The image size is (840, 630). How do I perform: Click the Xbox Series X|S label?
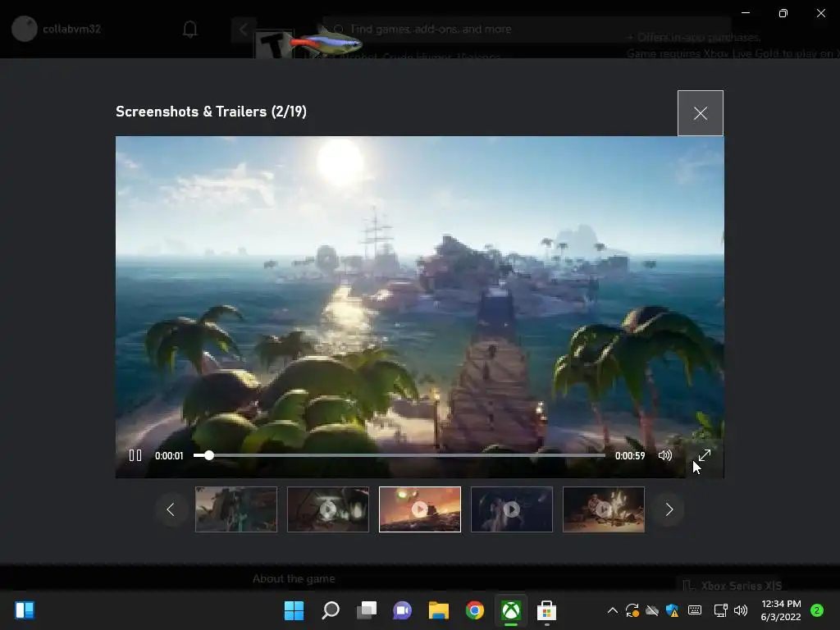click(x=742, y=586)
